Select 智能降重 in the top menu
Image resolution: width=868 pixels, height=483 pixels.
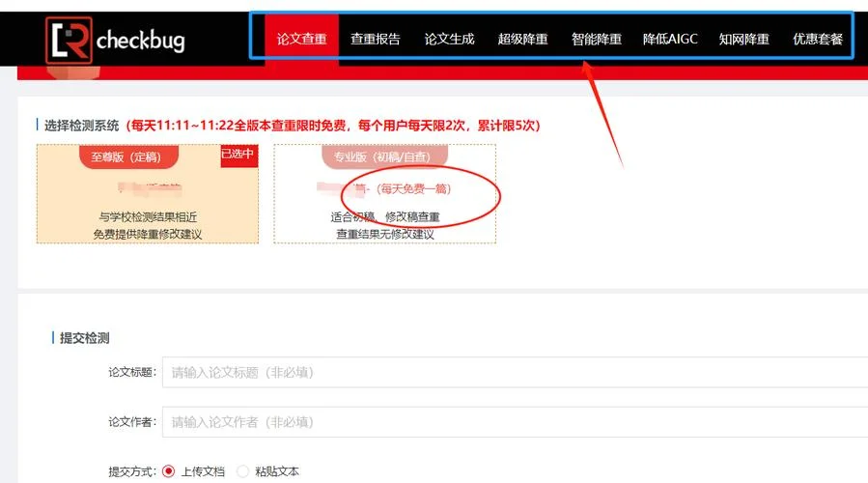tap(596, 39)
